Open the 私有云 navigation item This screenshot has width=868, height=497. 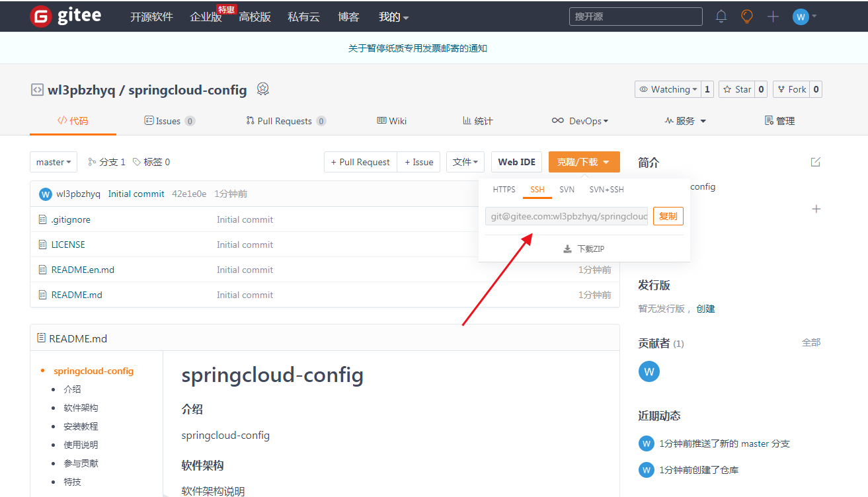pyautogui.click(x=303, y=17)
